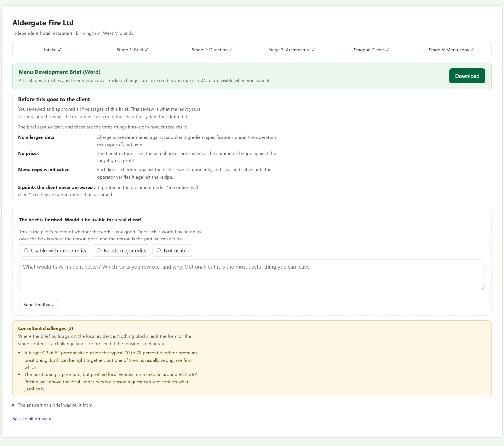Send feedback on the brief

[x=39, y=304]
